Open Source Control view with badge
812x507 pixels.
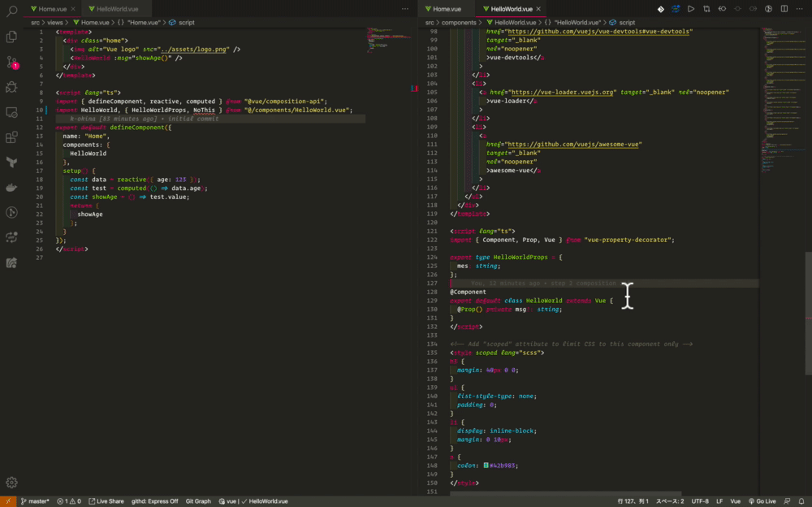11,62
